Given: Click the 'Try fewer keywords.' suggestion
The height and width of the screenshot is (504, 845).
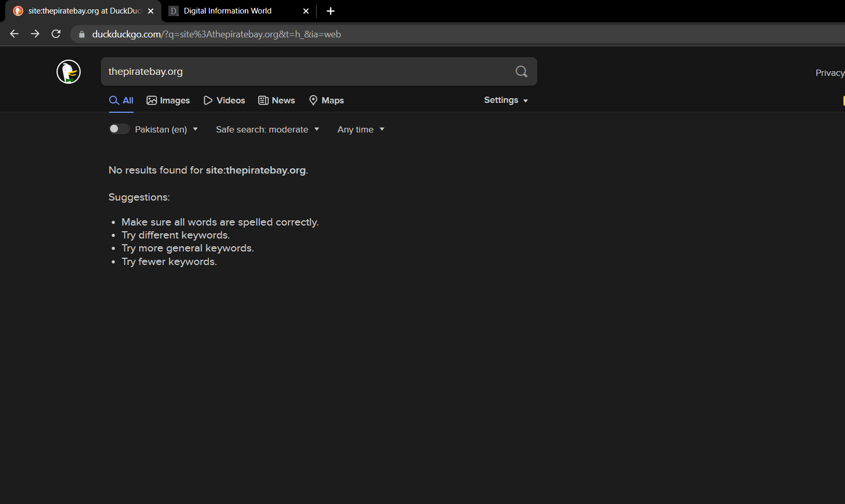Looking at the screenshot, I should (x=169, y=261).
